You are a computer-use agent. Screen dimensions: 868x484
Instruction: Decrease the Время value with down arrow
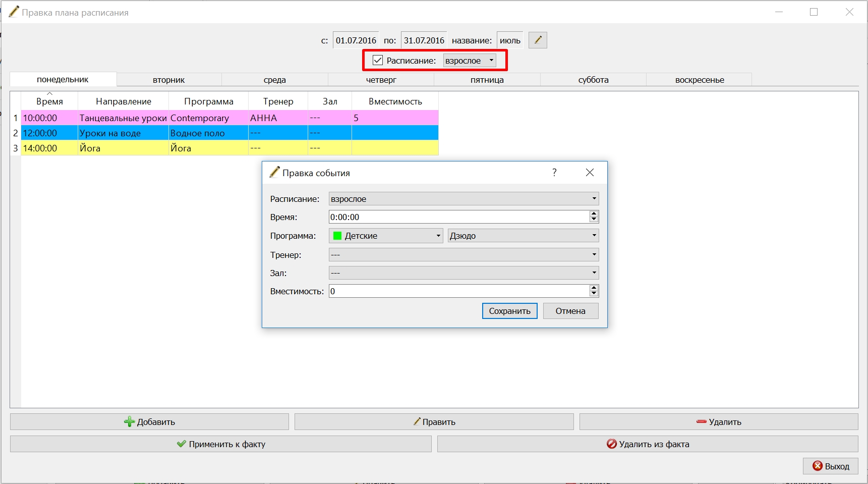[594, 220]
